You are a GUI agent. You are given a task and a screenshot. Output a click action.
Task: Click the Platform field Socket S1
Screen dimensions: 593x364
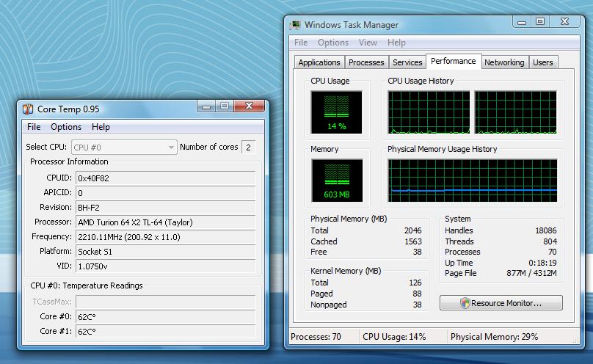pos(166,252)
